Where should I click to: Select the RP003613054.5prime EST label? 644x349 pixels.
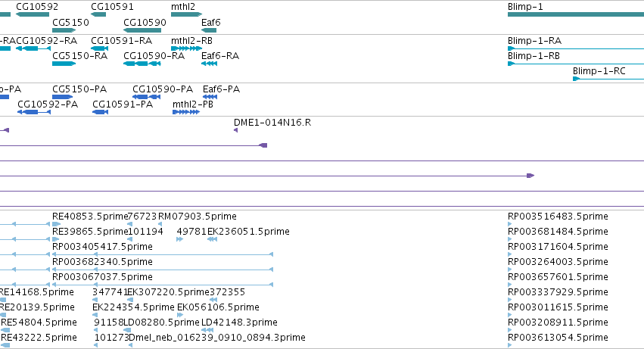point(558,338)
